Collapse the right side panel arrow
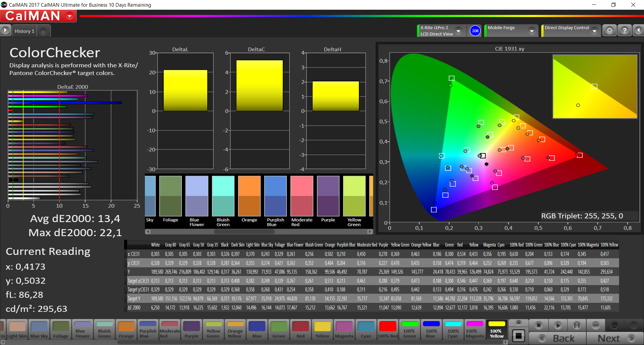 pyautogui.click(x=638, y=31)
